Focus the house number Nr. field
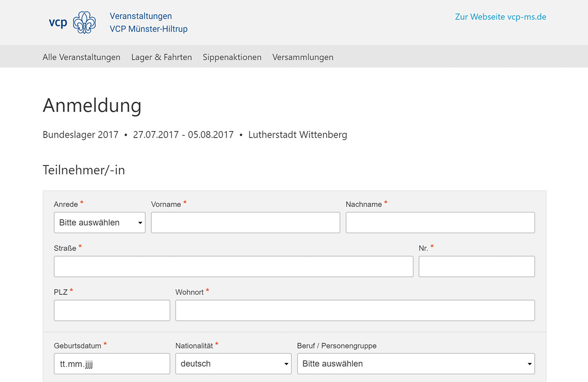 click(x=476, y=266)
